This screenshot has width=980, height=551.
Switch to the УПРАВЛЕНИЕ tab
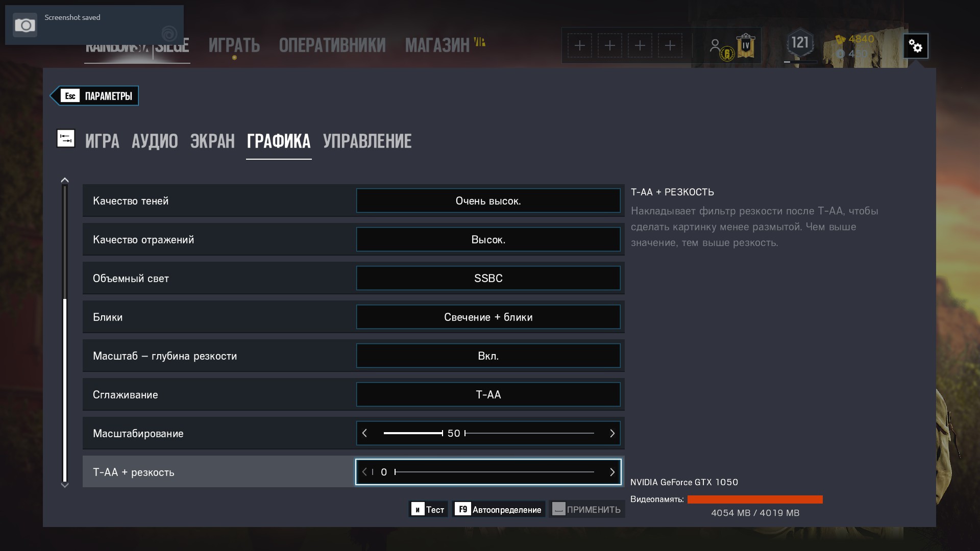(367, 141)
